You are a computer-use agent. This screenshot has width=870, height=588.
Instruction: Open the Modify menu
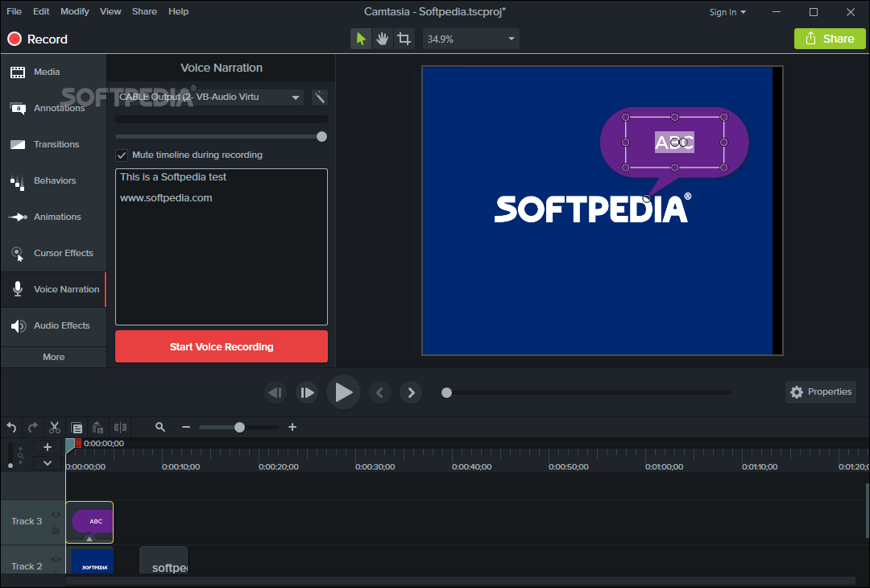[x=74, y=11]
